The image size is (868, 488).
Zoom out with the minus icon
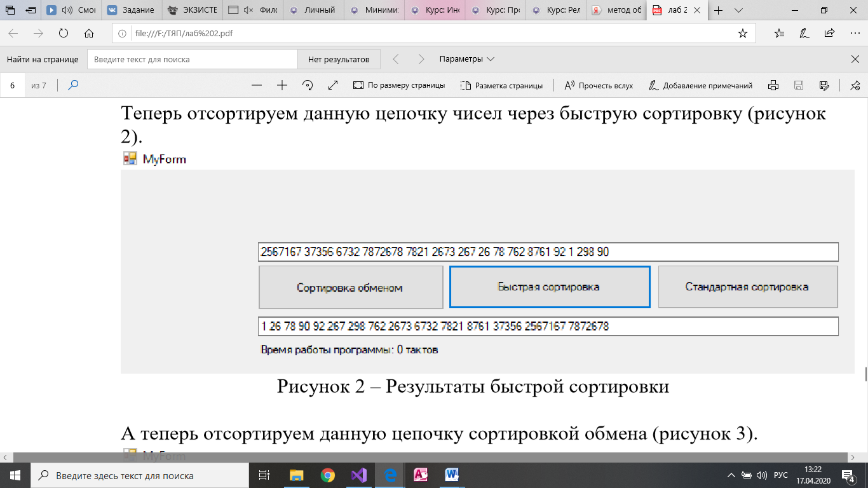tap(257, 85)
